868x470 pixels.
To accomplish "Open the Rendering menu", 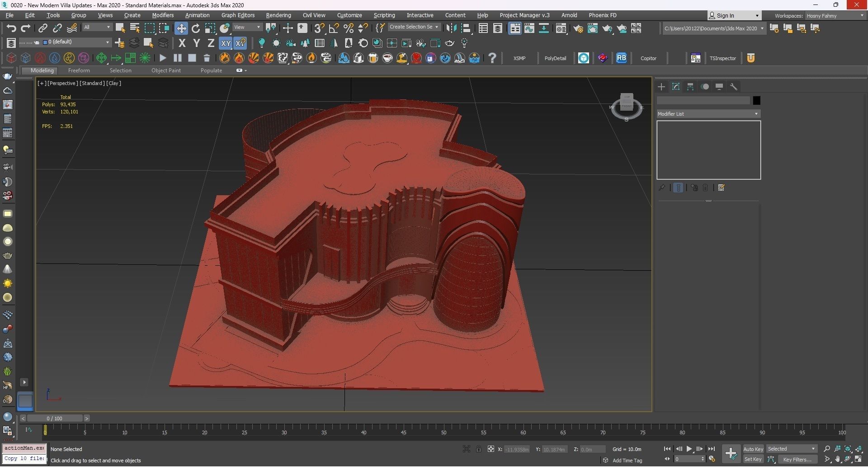I will click(x=278, y=15).
